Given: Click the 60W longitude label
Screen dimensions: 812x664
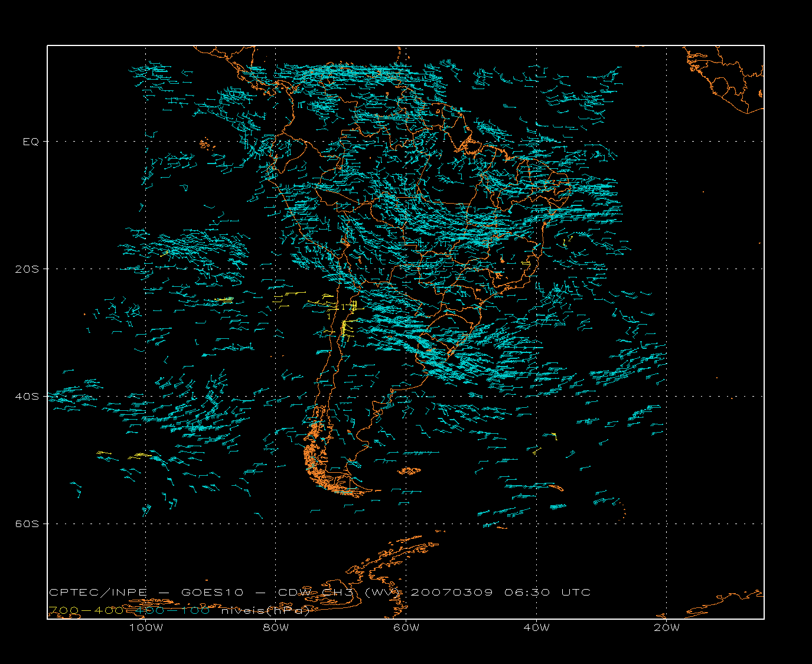Looking at the screenshot, I should [406, 628].
